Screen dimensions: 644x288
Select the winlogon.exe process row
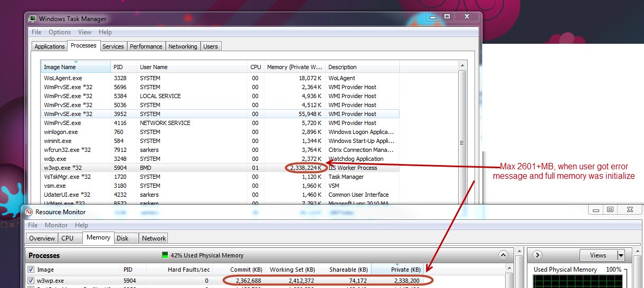coord(220,132)
